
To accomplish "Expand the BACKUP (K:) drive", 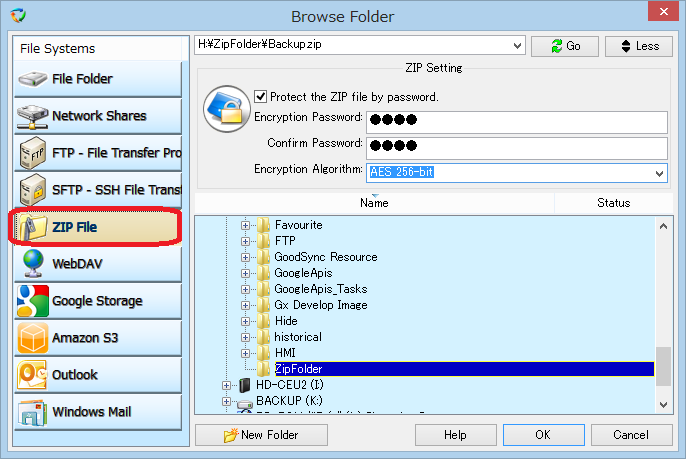I will pyautogui.click(x=226, y=401).
